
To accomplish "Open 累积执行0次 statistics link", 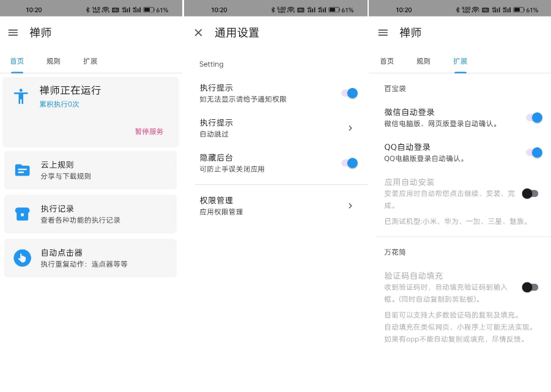I will coord(59,104).
